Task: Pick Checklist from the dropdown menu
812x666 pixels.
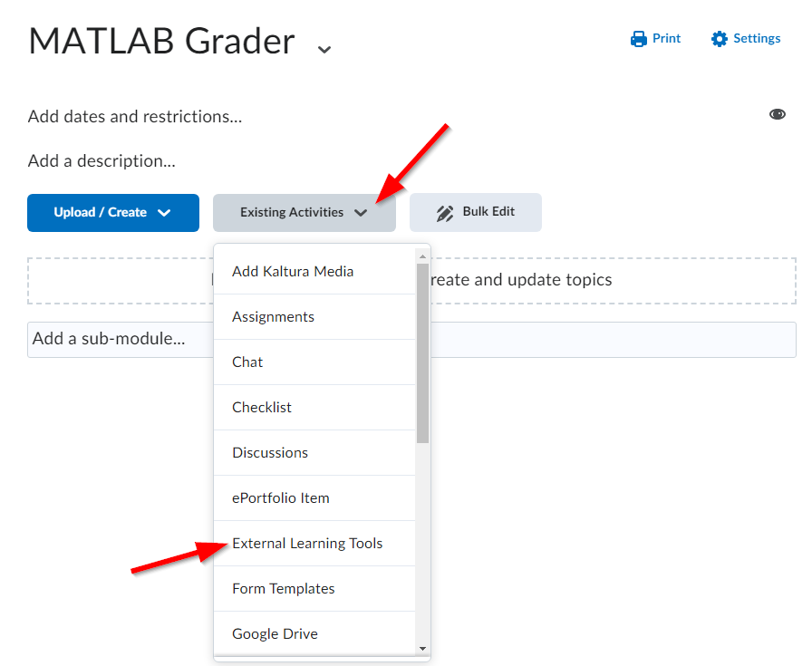Action: 314,408
